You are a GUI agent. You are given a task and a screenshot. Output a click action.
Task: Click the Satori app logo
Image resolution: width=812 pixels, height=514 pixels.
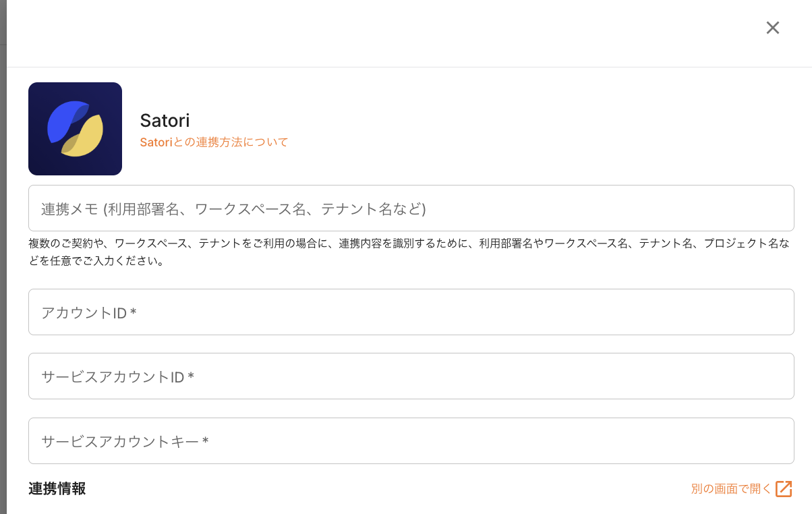[x=75, y=129]
